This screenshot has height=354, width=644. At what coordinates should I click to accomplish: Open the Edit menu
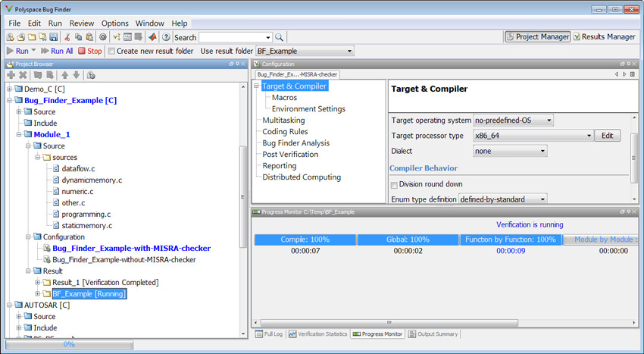(35, 23)
